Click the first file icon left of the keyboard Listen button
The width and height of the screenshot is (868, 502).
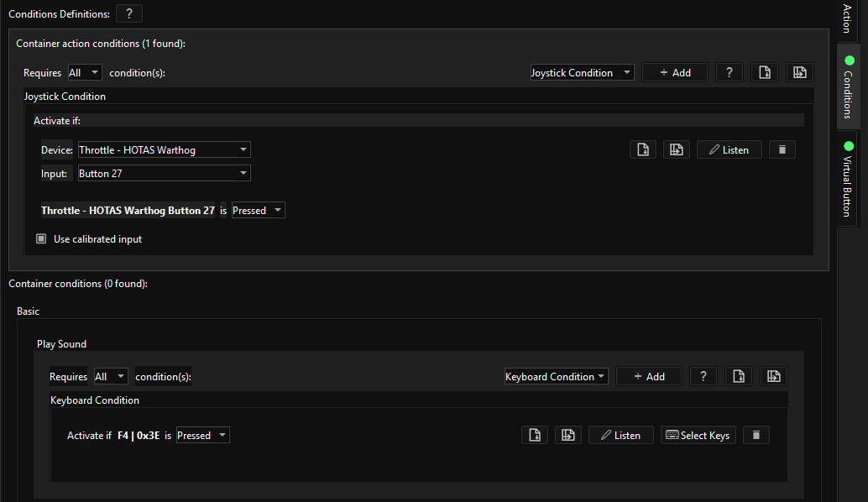click(535, 435)
